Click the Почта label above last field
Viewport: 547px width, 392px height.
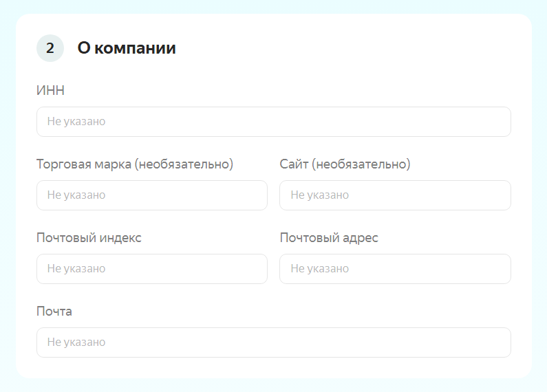click(x=54, y=312)
